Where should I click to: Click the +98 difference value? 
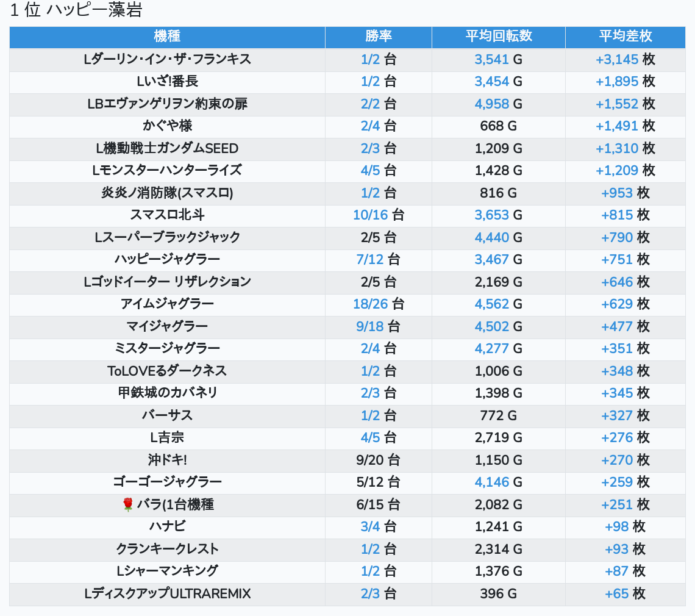(x=617, y=527)
